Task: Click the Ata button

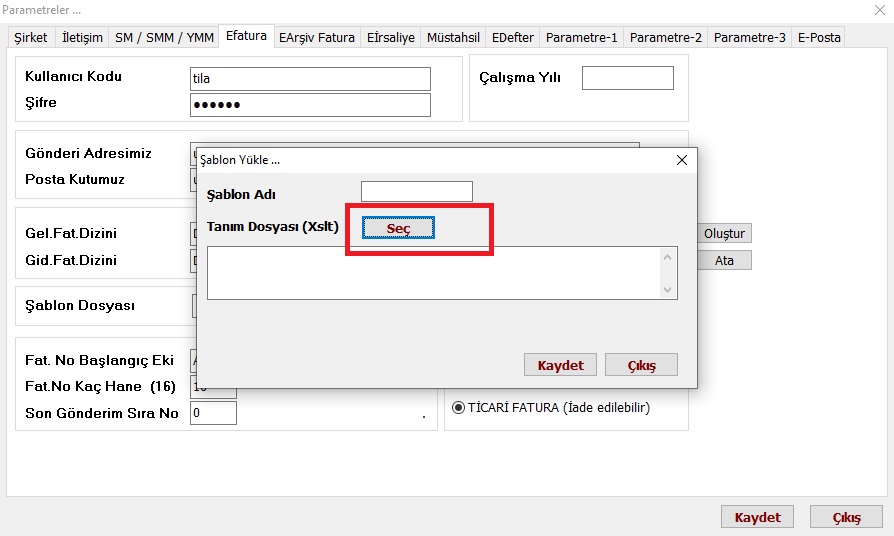Action: (725, 260)
